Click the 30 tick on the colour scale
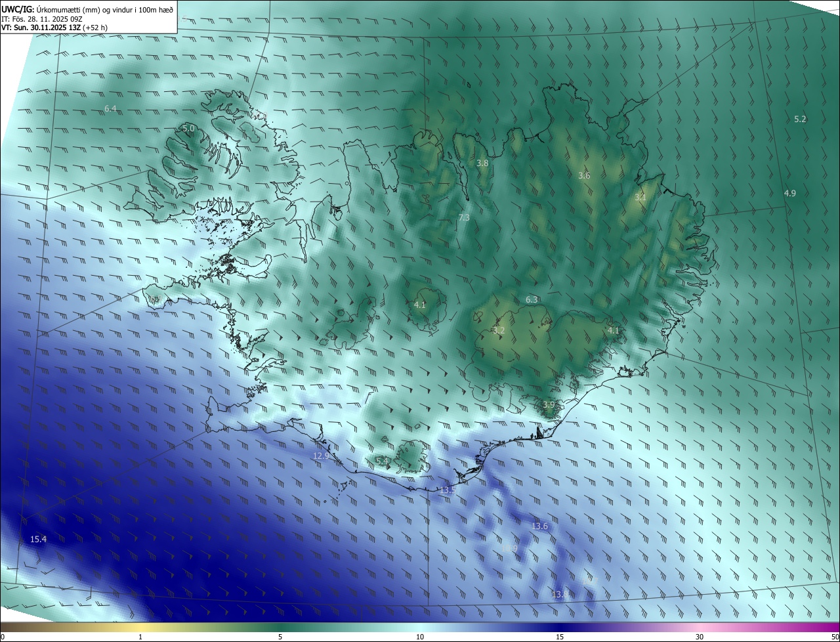 click(700, 637)
